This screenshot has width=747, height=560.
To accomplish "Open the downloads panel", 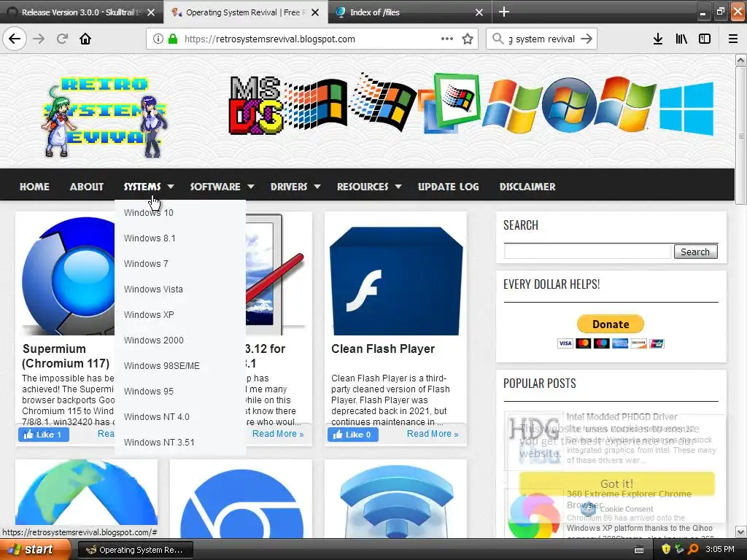I will click(658, 39).
